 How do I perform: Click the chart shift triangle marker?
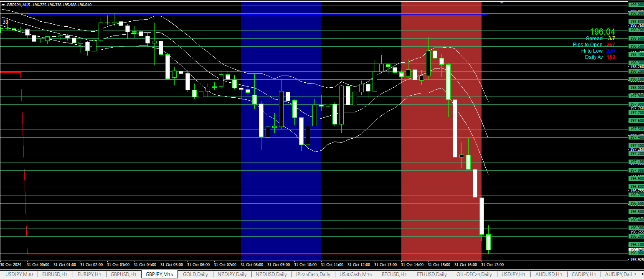click(x=502, y=3)
